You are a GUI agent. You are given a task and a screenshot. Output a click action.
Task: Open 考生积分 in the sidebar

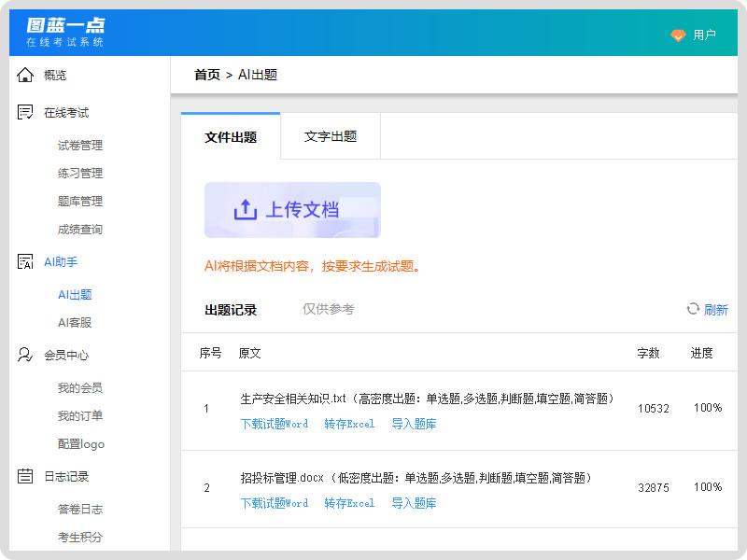pos(80,538)
